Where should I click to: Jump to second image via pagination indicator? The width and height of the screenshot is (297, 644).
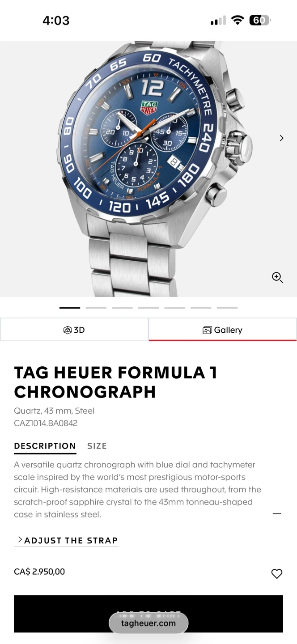(x=96, y=308)
